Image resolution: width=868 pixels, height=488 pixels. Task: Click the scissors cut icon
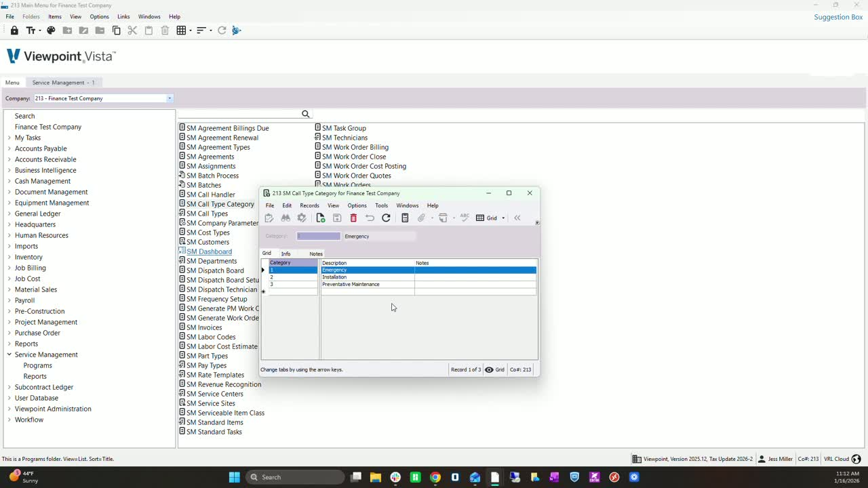(x=132, y=30)
